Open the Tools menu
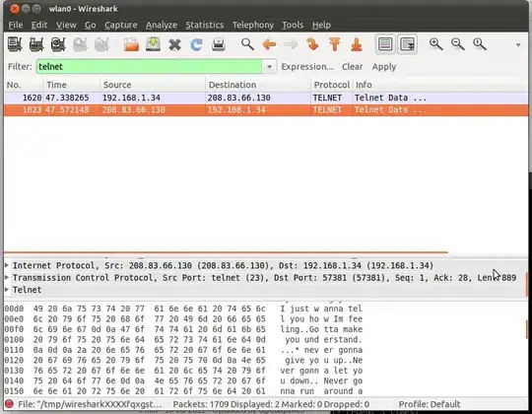Screen dimensions: 532x414 click(293, 25)
